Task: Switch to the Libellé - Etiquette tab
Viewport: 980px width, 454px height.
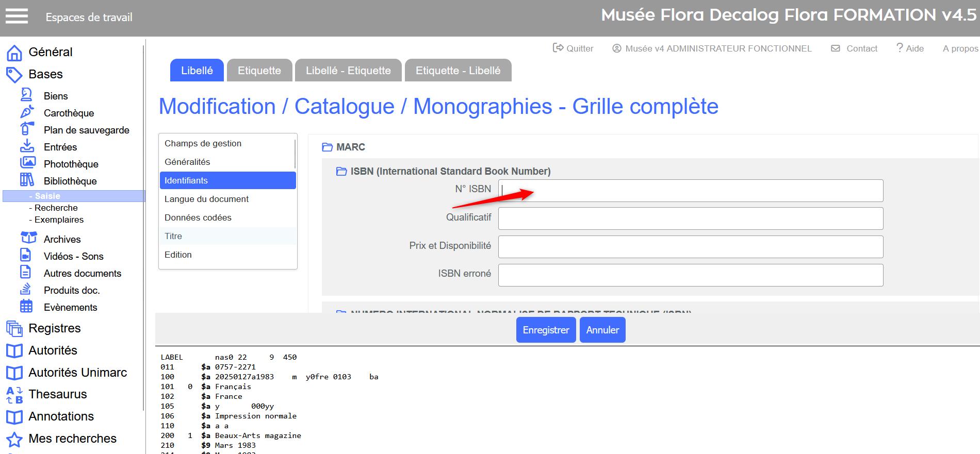Action: [348, 71]
